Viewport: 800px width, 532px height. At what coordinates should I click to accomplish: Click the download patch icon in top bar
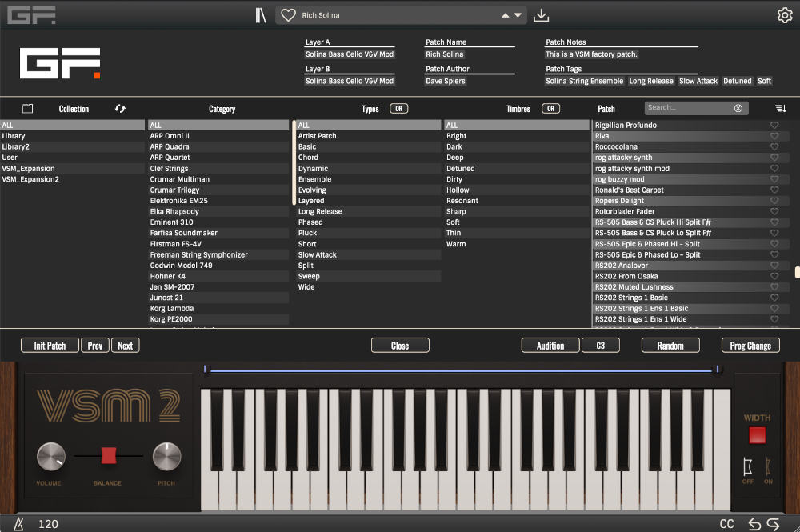click(542, 14)
